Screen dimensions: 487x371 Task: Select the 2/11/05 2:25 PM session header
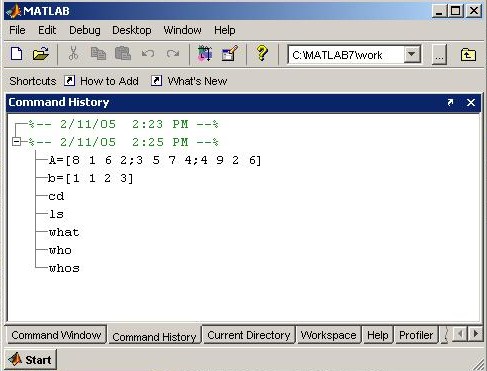pyautogui.click(x=123, y=142)
